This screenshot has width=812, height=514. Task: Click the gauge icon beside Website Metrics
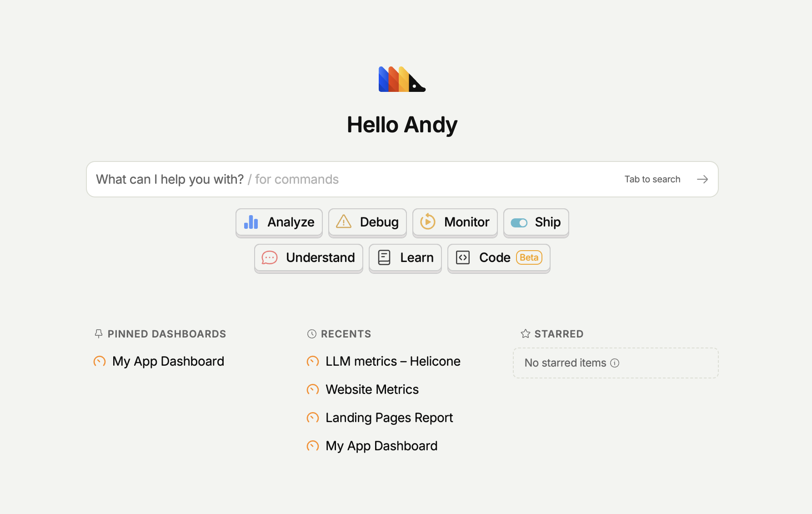313,389
